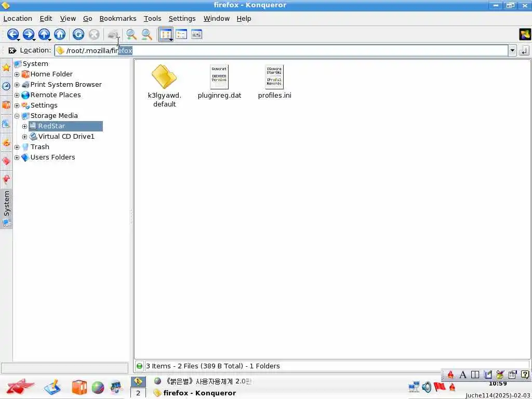Open the red pin sidebar tab
The width and height of the screenshot is (532, 399).
[6, 179]
